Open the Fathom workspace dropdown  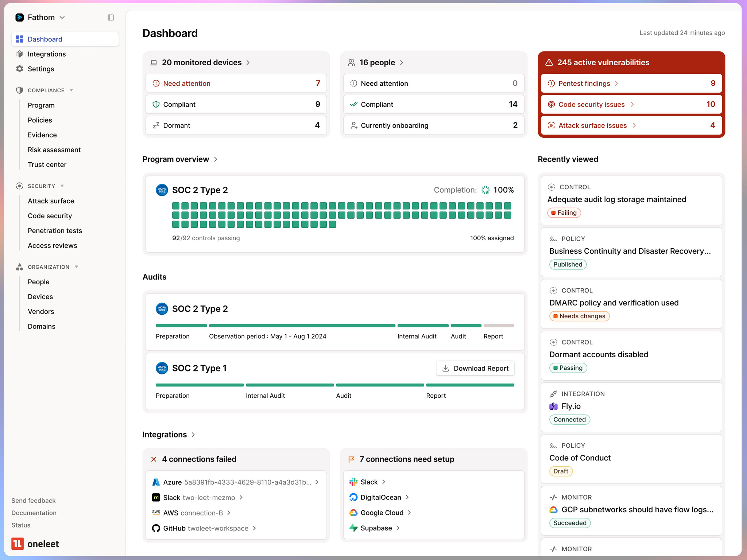62,17
